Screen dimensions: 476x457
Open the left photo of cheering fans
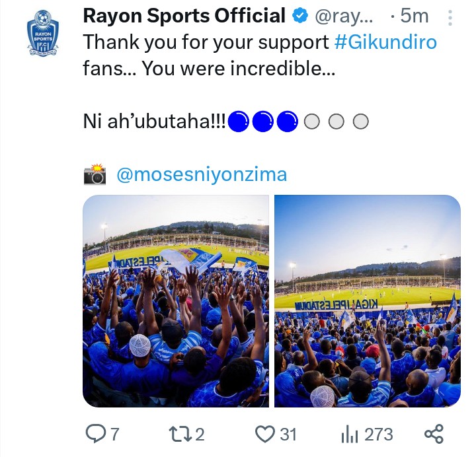click(x=176, y=301)
